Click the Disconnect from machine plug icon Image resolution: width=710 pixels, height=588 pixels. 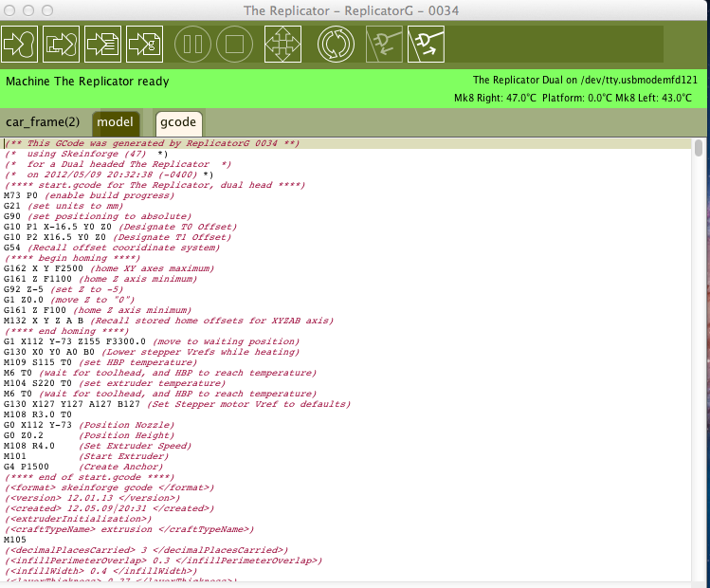(426, 44)
